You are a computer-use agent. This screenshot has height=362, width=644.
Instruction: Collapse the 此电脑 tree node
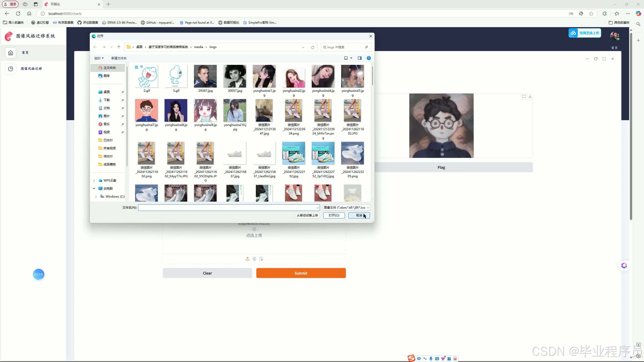pyautogui.click(x=94, y=188)
